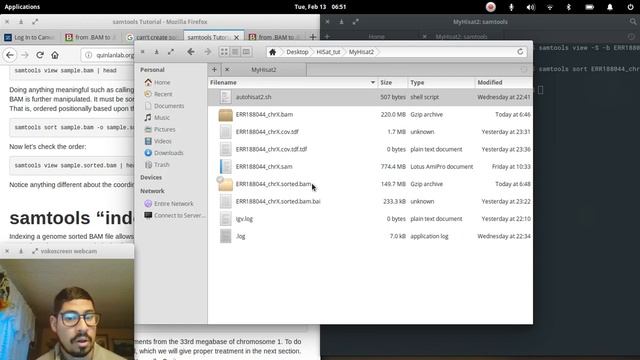Sort files by the Type column

(441, 82)
